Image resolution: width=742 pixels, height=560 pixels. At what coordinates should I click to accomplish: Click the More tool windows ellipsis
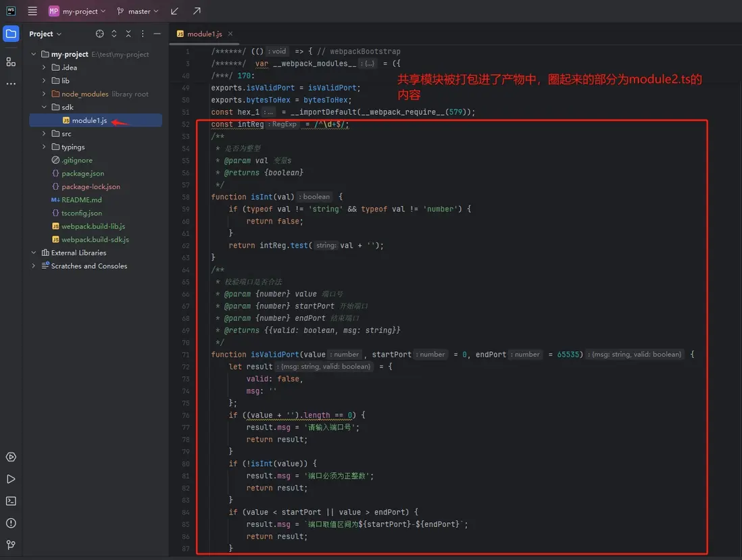coord(11,84)
